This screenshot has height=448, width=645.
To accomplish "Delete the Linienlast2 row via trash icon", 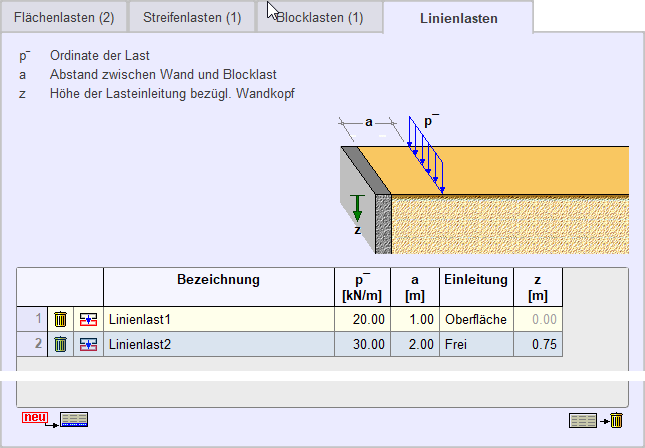I will [x=60, y=344].
